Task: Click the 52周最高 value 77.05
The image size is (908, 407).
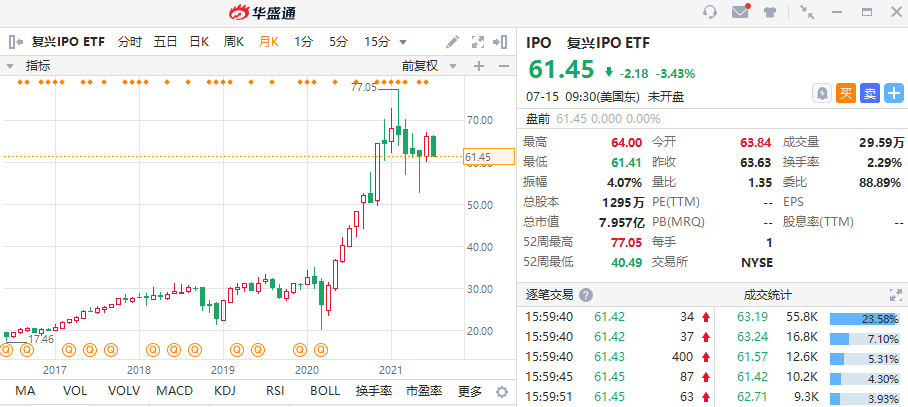Action: [627, 241]
